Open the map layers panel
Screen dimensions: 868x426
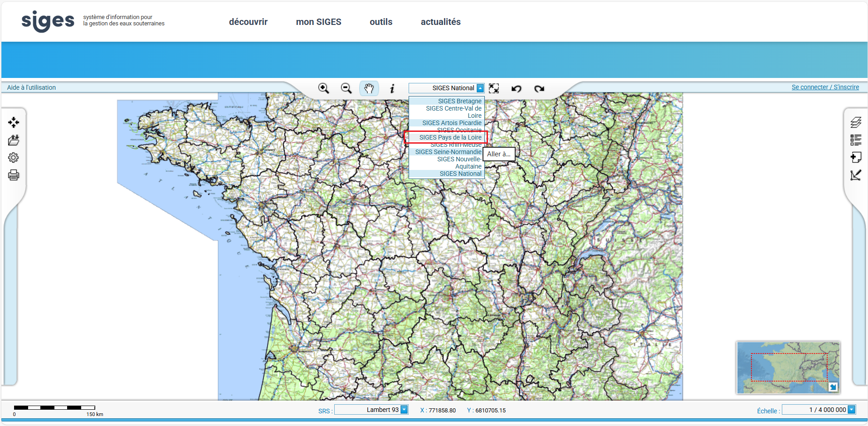coord(856,122)
